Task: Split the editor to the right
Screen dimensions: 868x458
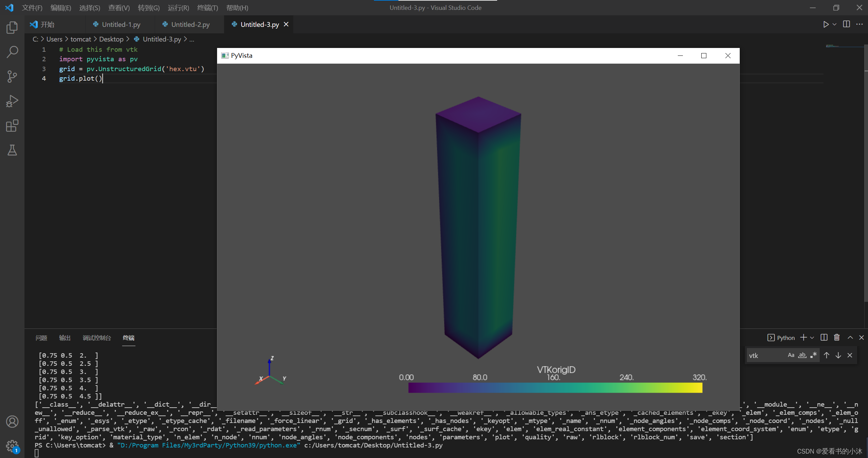Action: pos(847,24)
